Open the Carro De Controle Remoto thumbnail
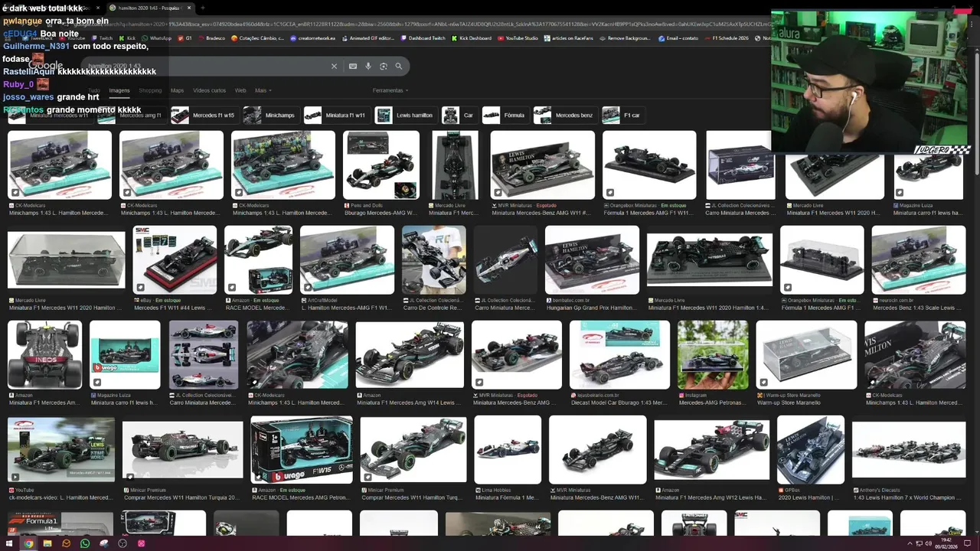 pos(433,260)
